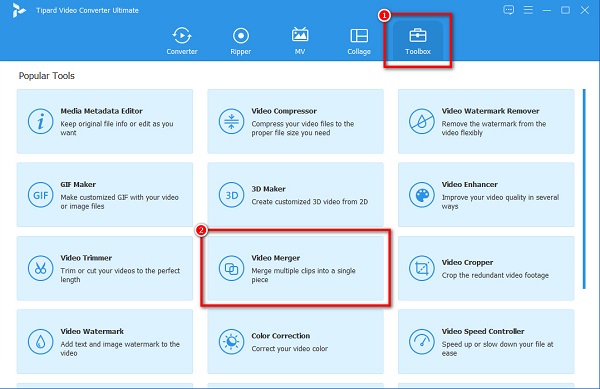Viewport: 600px width, 389px height.
Task: Open the Color Correction tool title
Action: click(x=280, y=336)
